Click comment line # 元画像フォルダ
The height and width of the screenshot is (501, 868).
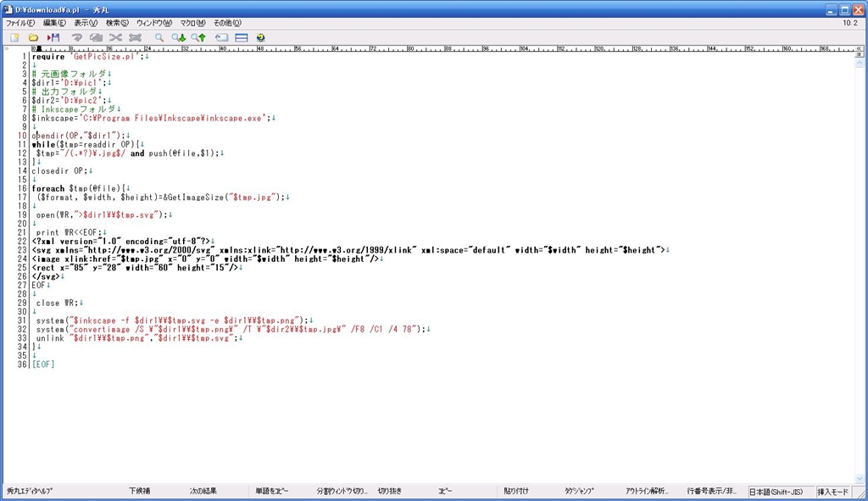70,74
